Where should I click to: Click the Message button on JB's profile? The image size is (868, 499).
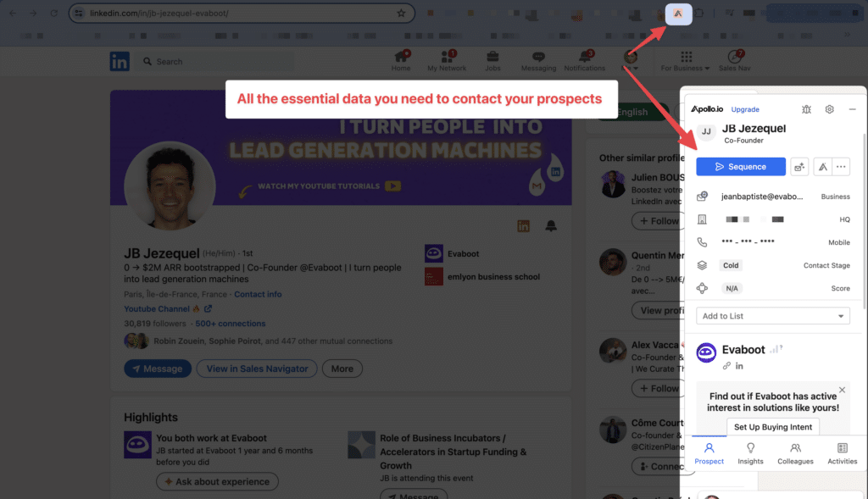(x=158, y=369)
